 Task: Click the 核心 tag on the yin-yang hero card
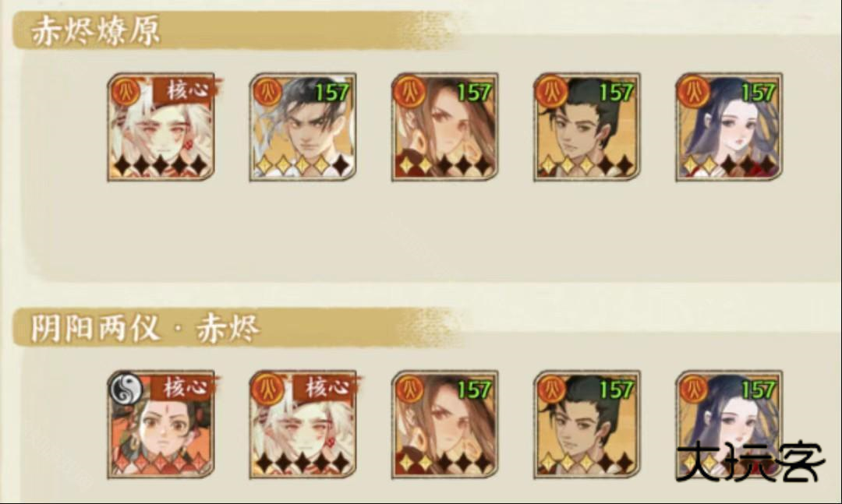tap(186, 387)
